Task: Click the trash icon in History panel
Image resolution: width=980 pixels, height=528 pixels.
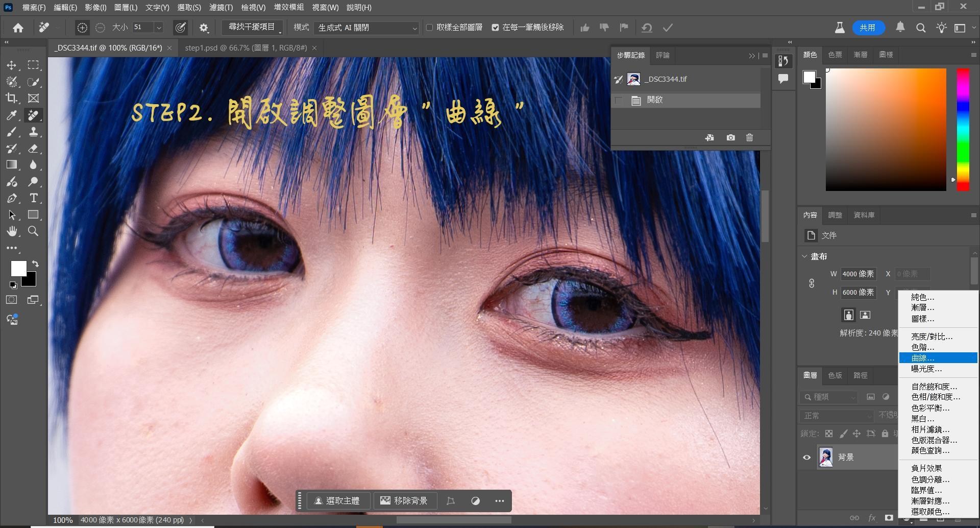Action: click(x=749, y=137)
